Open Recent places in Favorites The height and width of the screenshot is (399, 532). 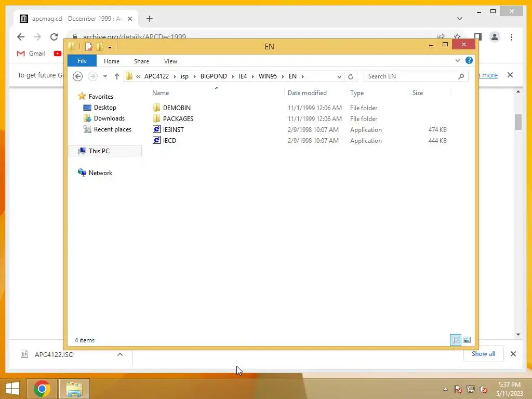pos(112,129)
